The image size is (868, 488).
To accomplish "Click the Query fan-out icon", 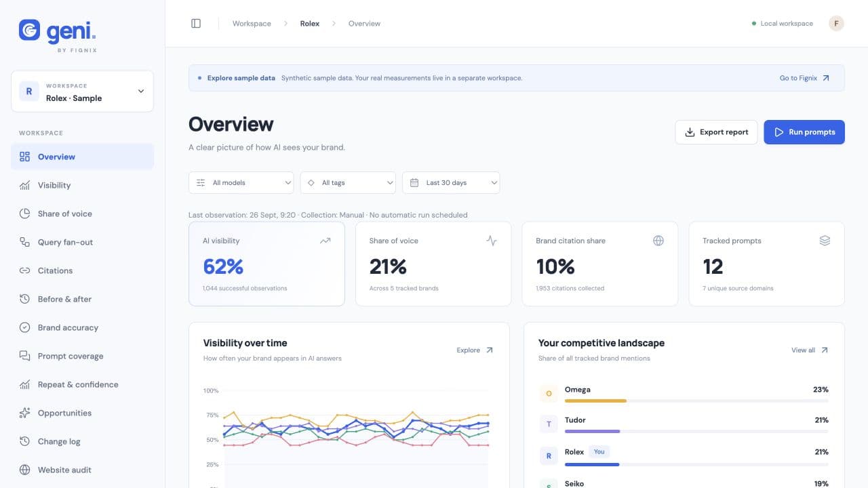I will pyautogui.click(x=25, y=242).
